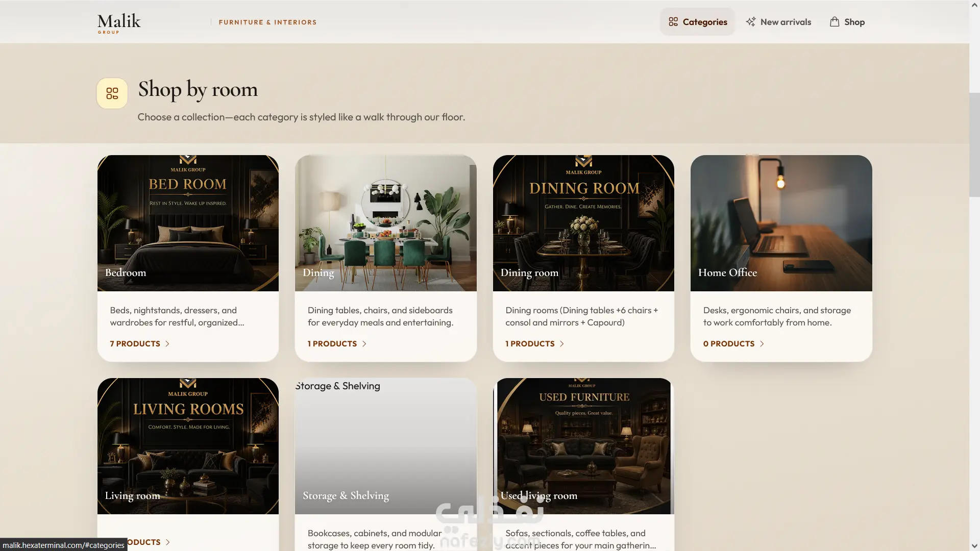980x551 pixels.
Task: Click the chevron after 0 PRODUCTS
Action: coord(762,344)
